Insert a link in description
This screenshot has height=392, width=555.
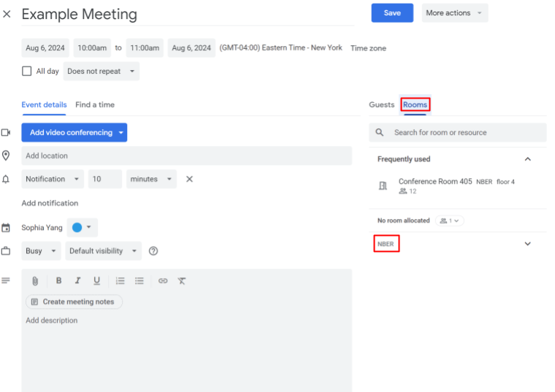click(x=163, y=281)
